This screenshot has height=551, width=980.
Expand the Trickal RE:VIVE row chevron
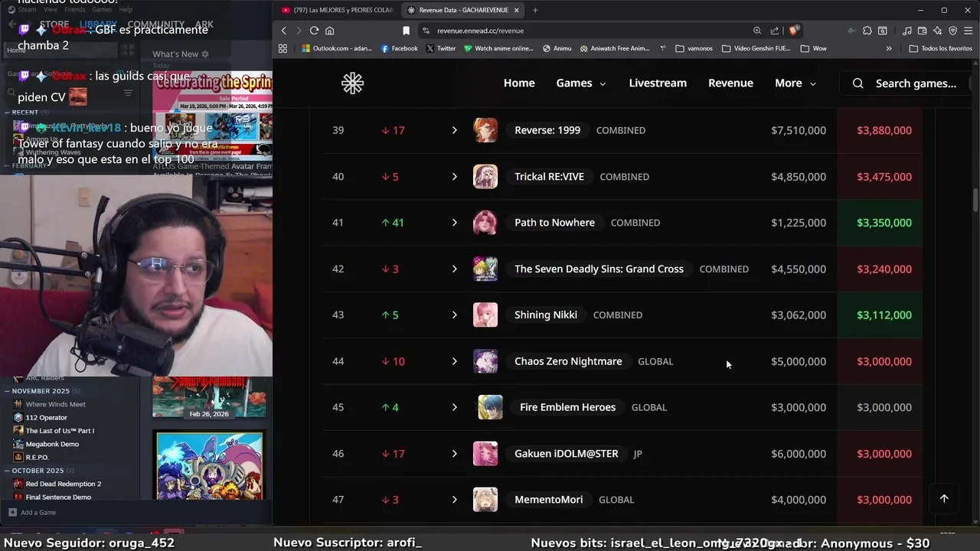(454, 176)
